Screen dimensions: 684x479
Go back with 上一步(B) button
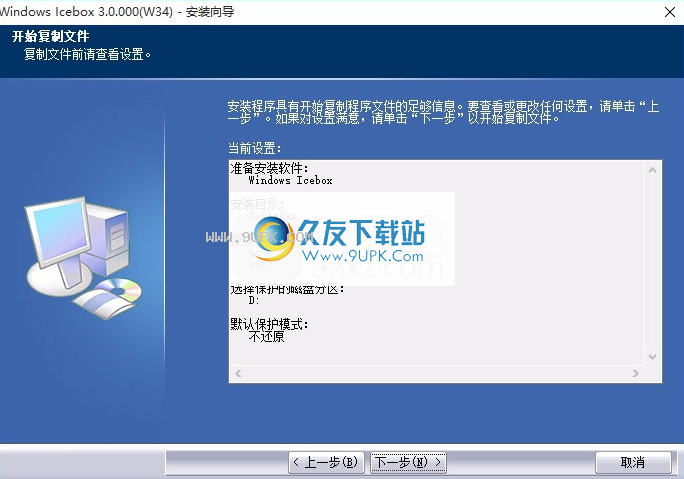click(x=326, y=462)
